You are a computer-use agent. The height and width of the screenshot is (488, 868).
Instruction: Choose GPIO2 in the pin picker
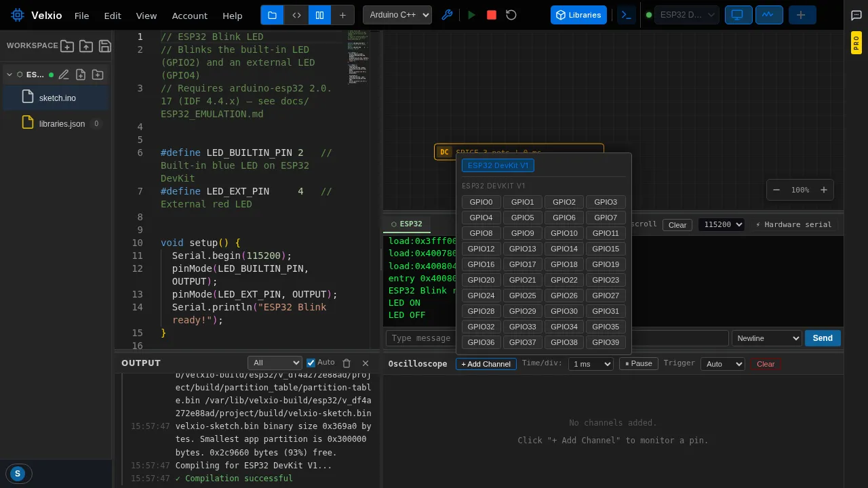[x=564, y=202]
